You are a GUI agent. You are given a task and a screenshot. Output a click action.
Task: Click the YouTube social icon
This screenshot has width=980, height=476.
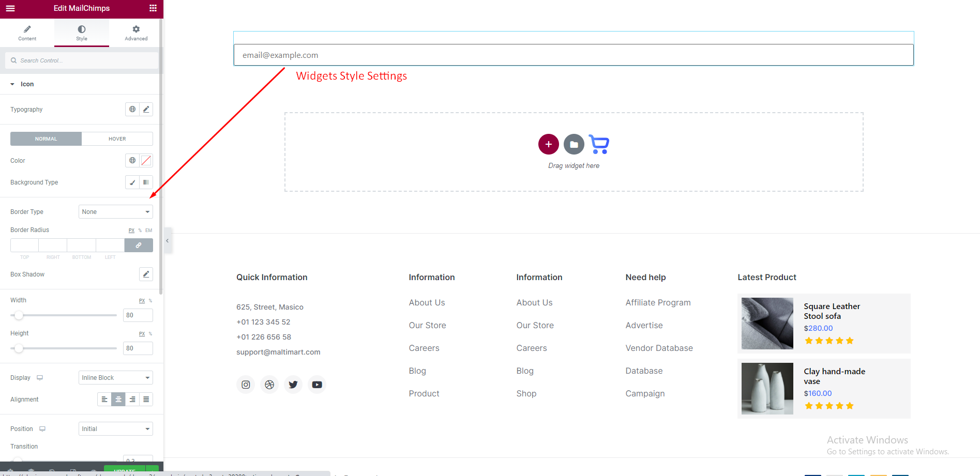(317, 385)
